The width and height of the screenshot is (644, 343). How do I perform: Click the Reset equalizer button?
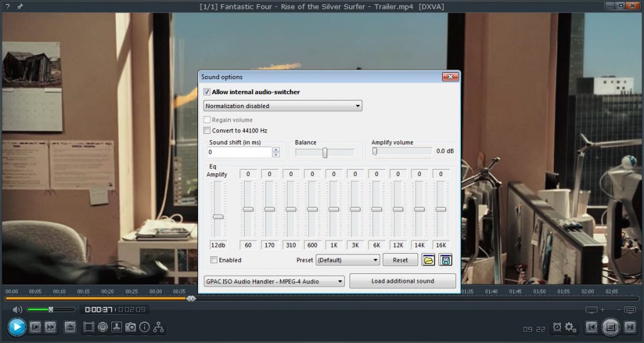400,260
